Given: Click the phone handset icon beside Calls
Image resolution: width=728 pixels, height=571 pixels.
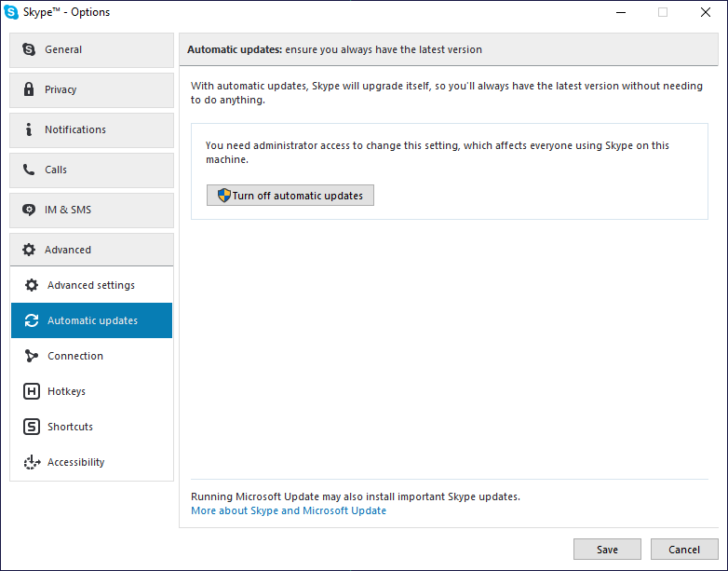Looking at the screenshot, I should [x=29, y=170].
